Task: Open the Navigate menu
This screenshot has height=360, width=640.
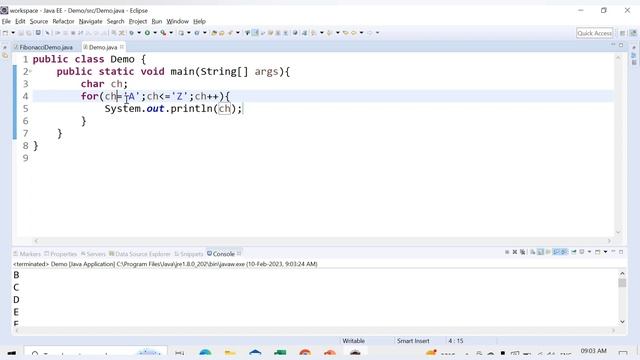Action: (x=91, y=21)
